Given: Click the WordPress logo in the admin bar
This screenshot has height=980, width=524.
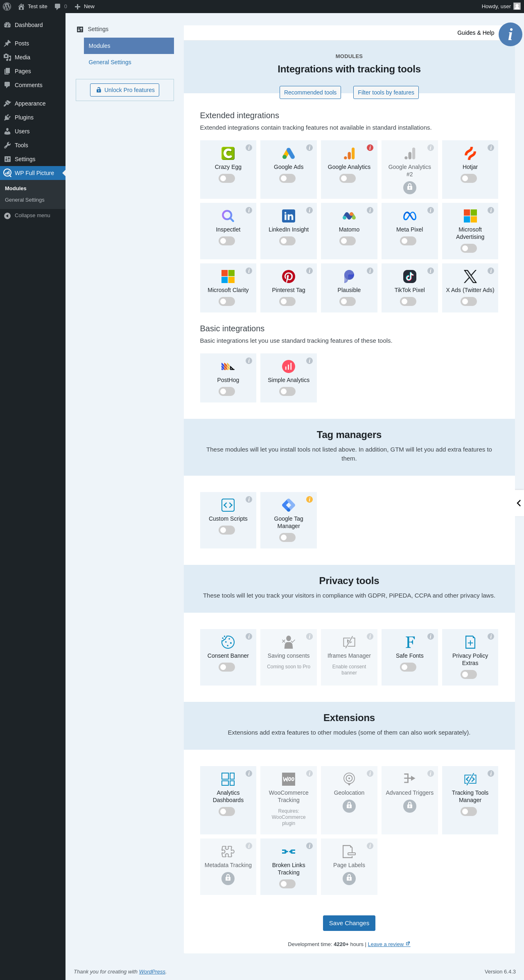Looking at the screenshot, I should (7, 7).
